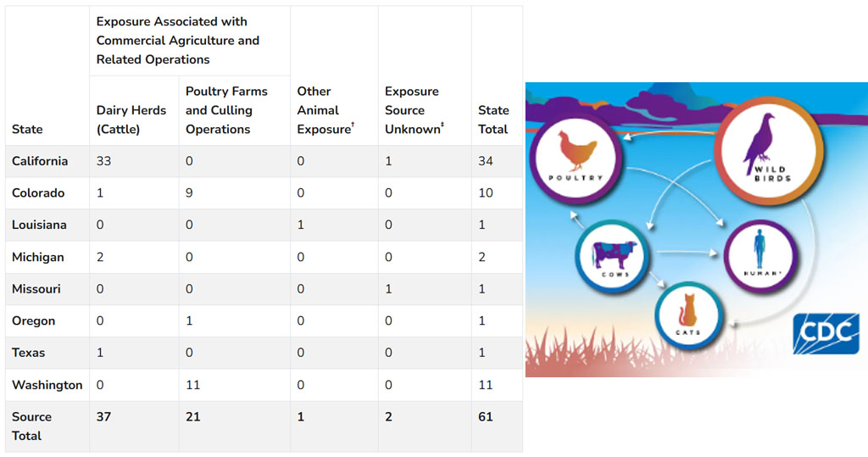Click the dagger footnote after Other Animal Exposure
This screenshot has height=457, width=868.
click(352, 125)
